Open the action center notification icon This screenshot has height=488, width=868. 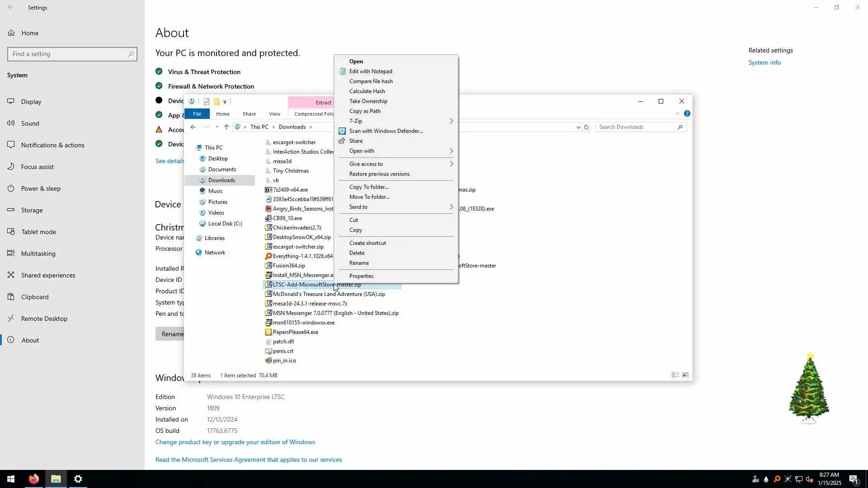(854, 479)
